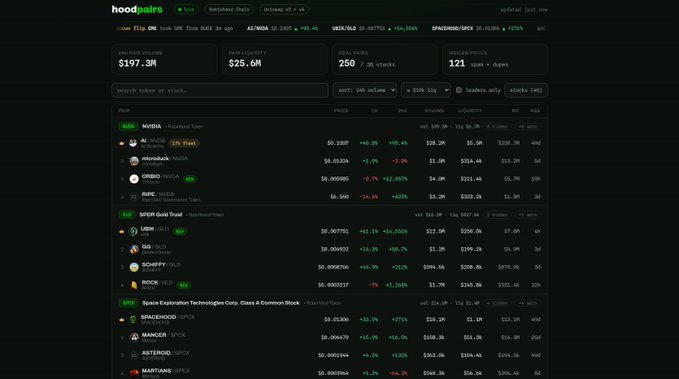Click the RIPE token placeholder icon

pyautogui.click(x=134, y=197)
